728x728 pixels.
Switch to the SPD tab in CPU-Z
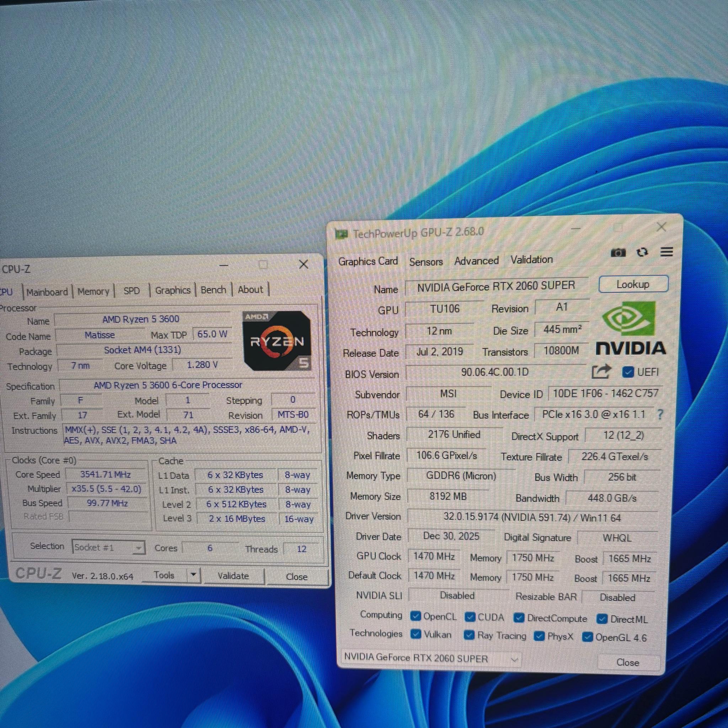coord(132,290)
